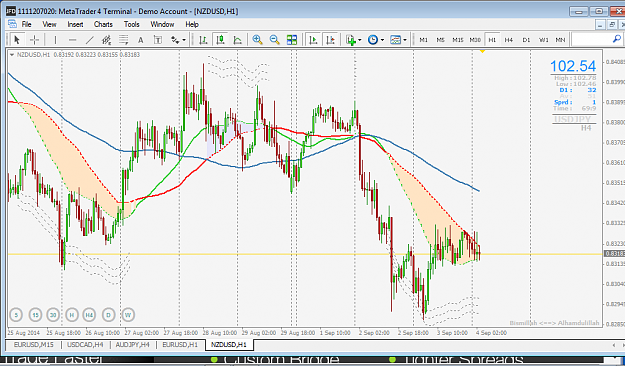Open the File menu
Viewport: 625px width, 366px height.
pyautogui.click(x=26, y=24)
